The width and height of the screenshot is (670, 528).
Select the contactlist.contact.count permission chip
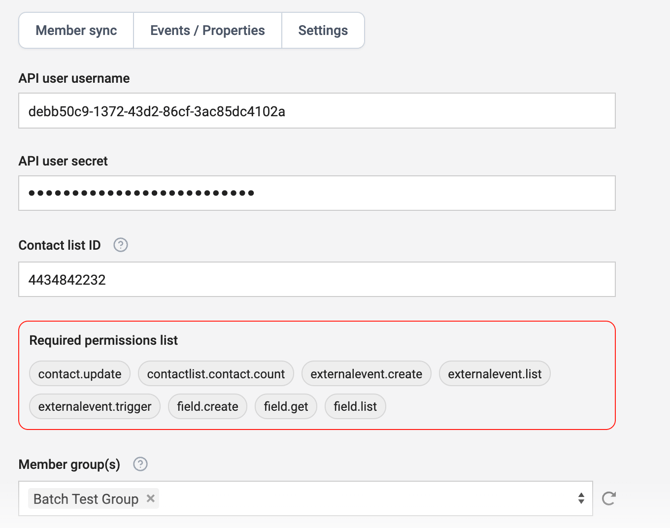coord(216,374)
